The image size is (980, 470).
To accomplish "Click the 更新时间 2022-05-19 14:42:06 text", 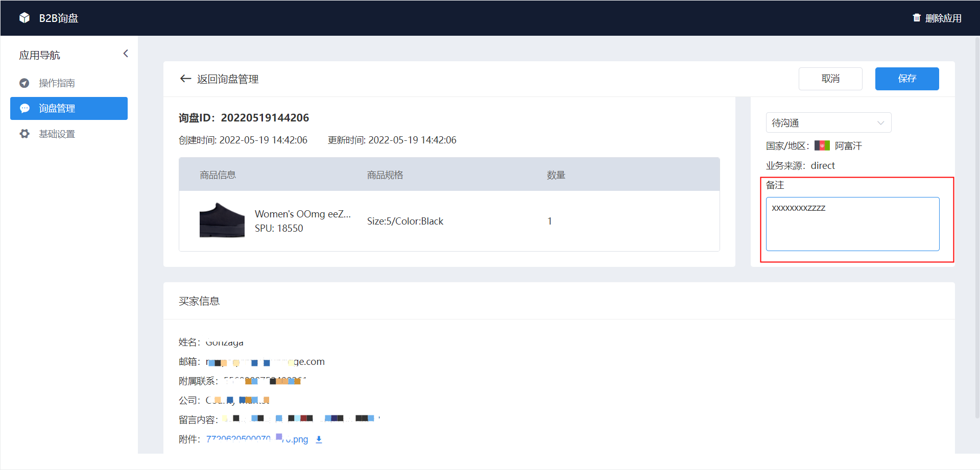I will point(392,140).
